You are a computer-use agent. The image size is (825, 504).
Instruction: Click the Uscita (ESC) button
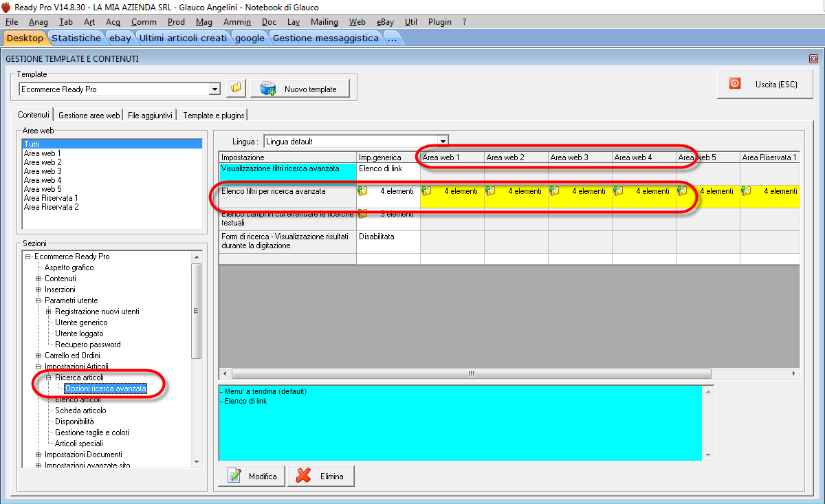(x=767, y=84)
